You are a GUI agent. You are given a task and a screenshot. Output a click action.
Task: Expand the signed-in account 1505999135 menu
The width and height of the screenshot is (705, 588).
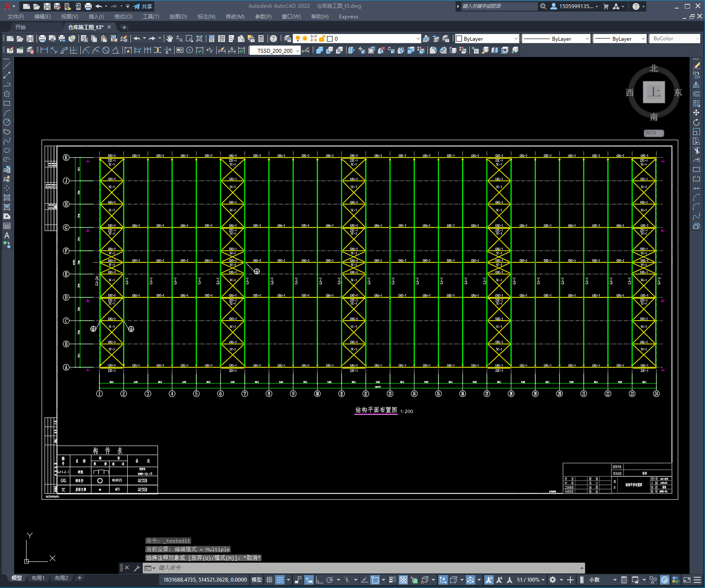(574, 6)
